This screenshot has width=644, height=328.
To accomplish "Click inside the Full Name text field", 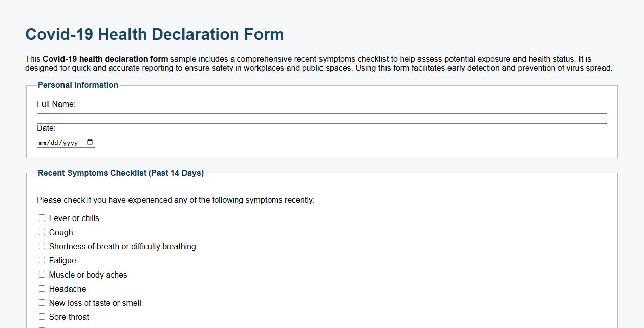I will (x=321, y=118).
